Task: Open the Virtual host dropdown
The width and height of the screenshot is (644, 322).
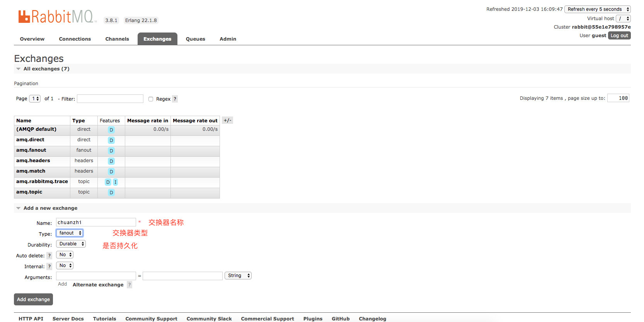Action: click(x=623, y=18)
